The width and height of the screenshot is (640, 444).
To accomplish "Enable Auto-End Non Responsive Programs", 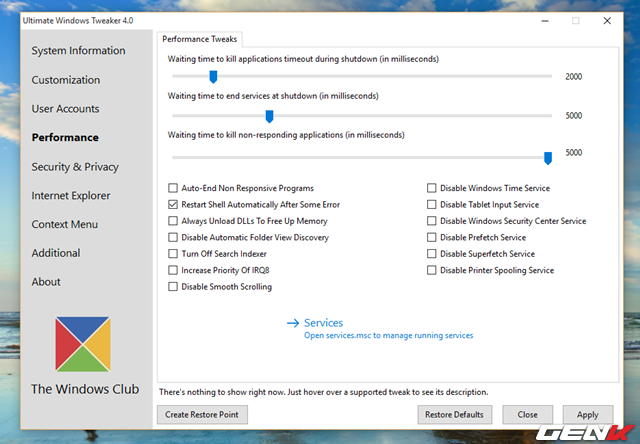I will pos(173,188).
